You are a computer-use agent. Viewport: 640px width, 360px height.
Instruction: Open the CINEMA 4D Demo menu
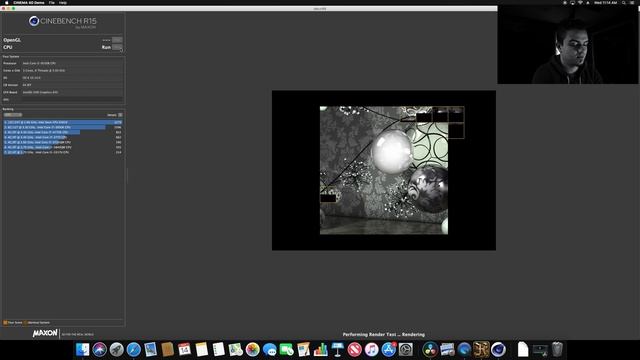pos(29,2)
